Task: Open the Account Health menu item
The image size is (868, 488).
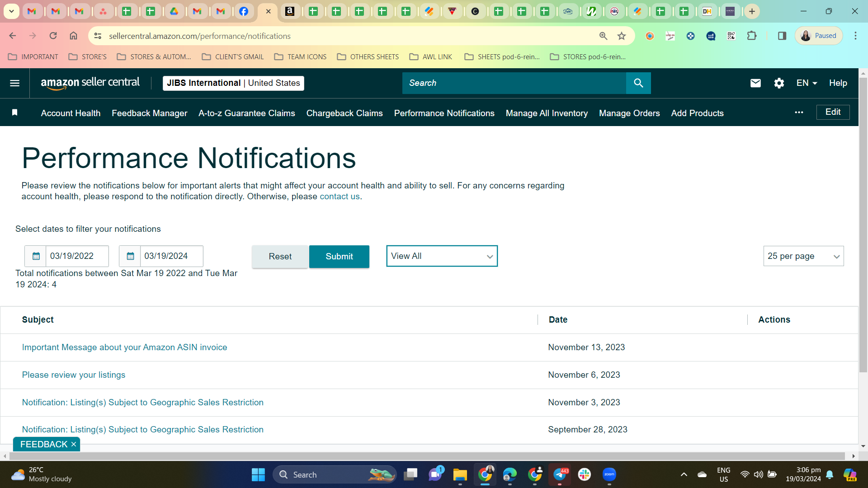Action: pos(71,113)
